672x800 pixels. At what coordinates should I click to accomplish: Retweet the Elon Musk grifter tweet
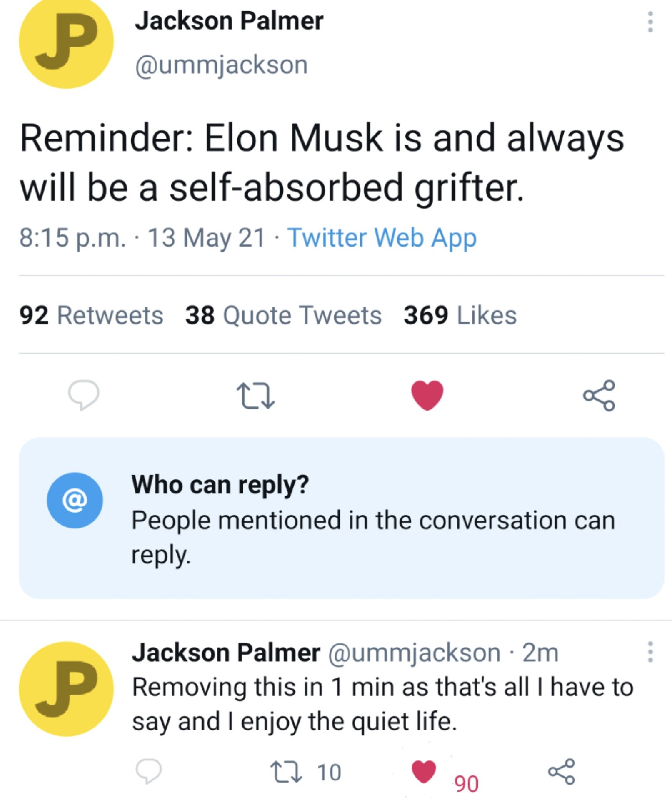pos(255,396)
